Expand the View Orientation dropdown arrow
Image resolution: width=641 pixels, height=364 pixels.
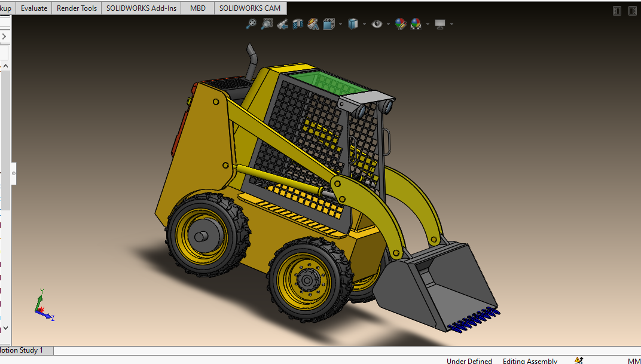[x=340, y=25]
